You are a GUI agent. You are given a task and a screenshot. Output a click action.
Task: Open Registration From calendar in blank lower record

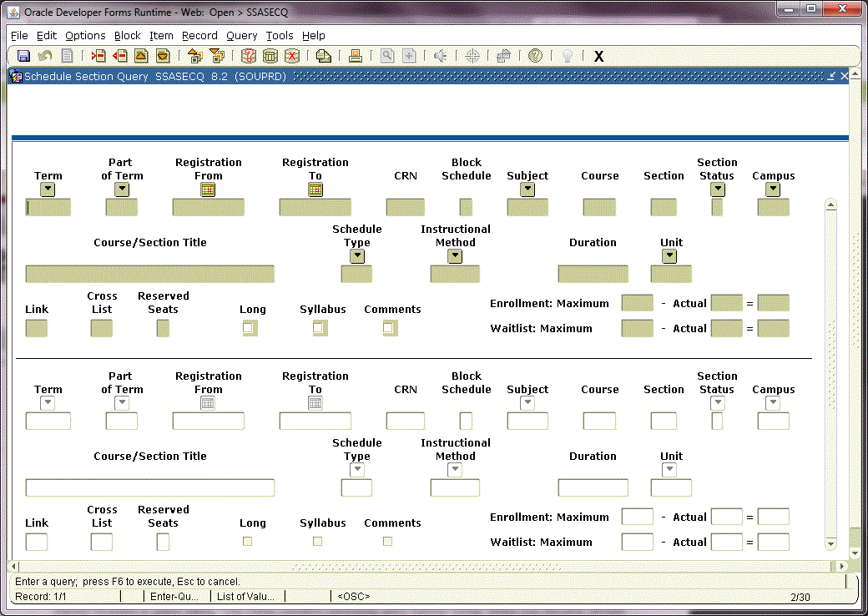[x=208, y=403]
